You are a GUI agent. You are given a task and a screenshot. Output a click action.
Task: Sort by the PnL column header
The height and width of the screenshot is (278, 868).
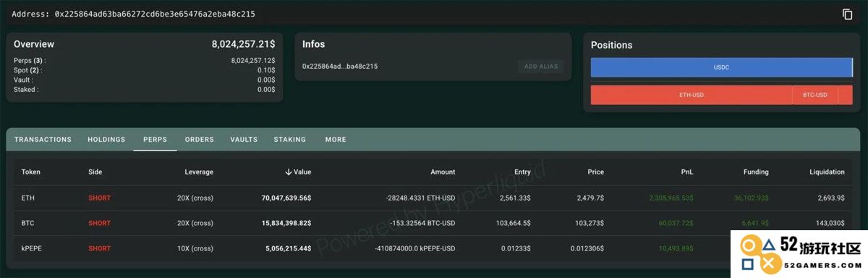pos(687,172)
